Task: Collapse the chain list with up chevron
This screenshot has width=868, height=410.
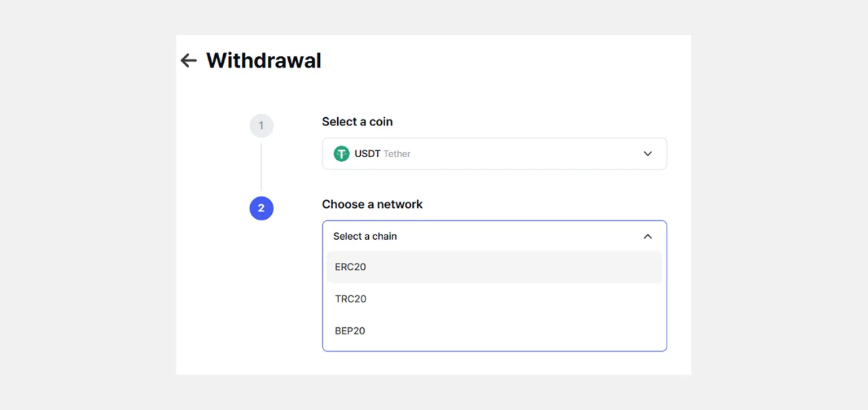Action: tap(648, 237)
